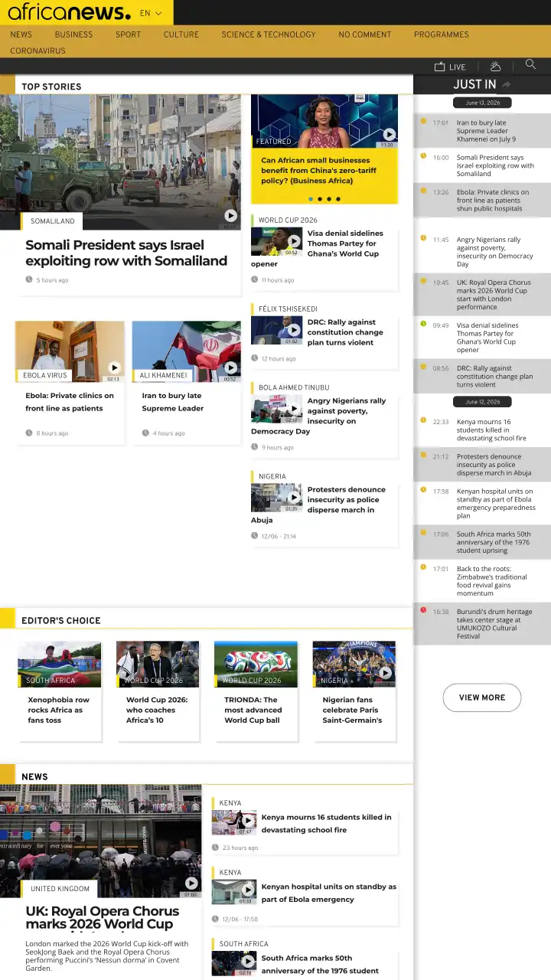Select the first carousel dot in featured
Screen dimensions: 551x980
tap(311, 199)
